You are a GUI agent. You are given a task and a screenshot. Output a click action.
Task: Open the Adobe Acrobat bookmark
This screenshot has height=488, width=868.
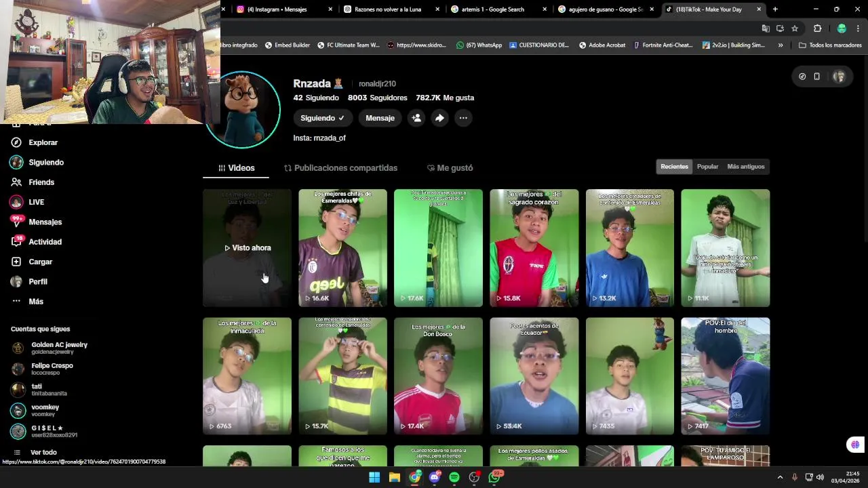click(601, 45)
